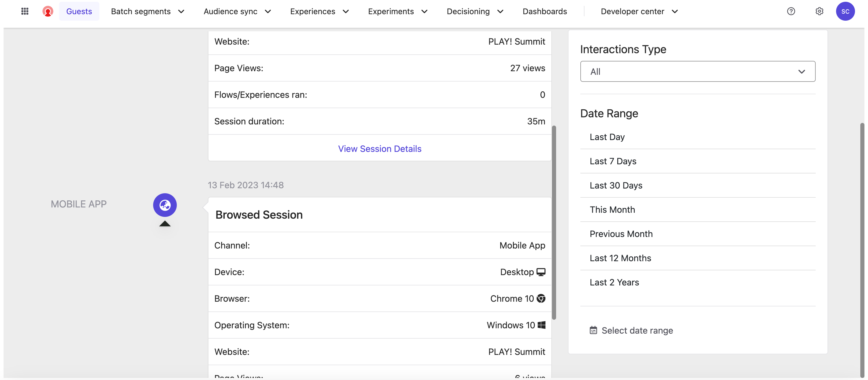868x380 pixels.
Task: Click the timeline vertical scrollbar
Action: (x=554, y=222)
